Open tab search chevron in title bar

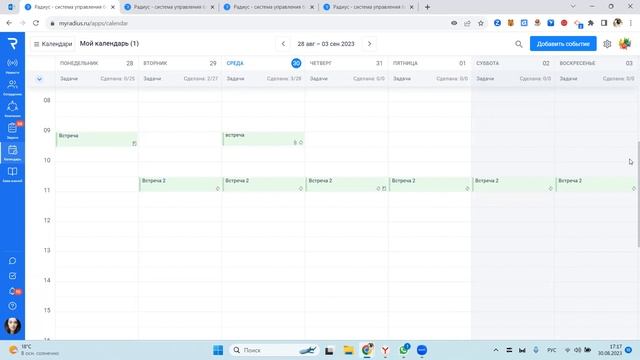coord(573,7)
